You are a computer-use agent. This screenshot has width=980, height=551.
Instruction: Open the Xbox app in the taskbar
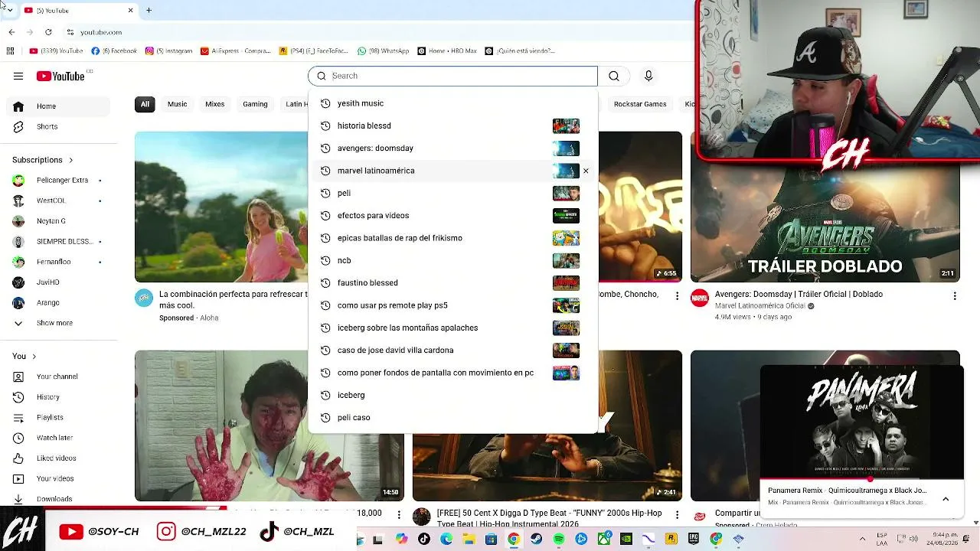[604, 539]
